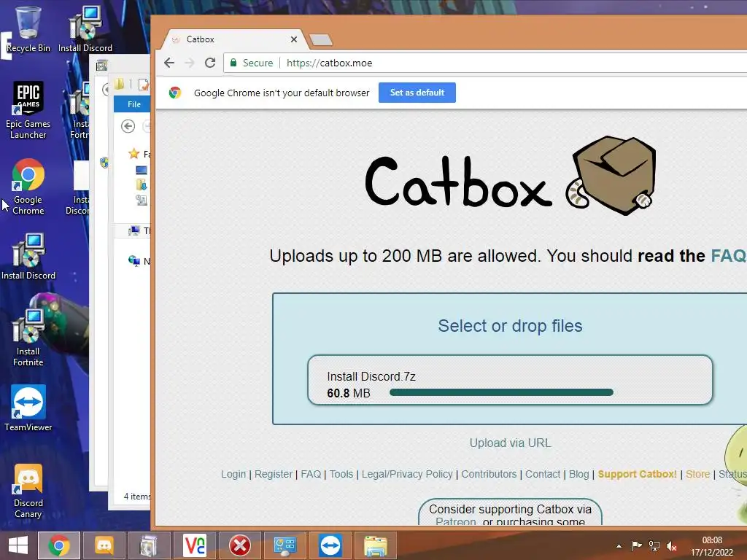Close the Catbox tab
Viewport: 747px width, 560px height.
tap(294, 39)
